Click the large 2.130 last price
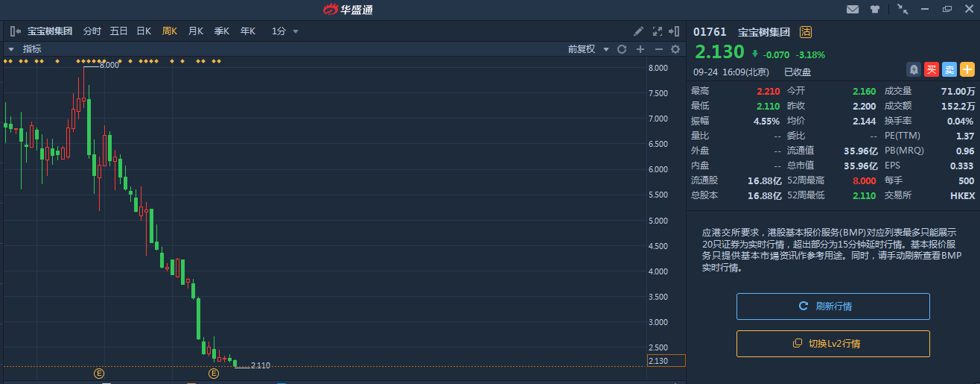 (719, 52)
